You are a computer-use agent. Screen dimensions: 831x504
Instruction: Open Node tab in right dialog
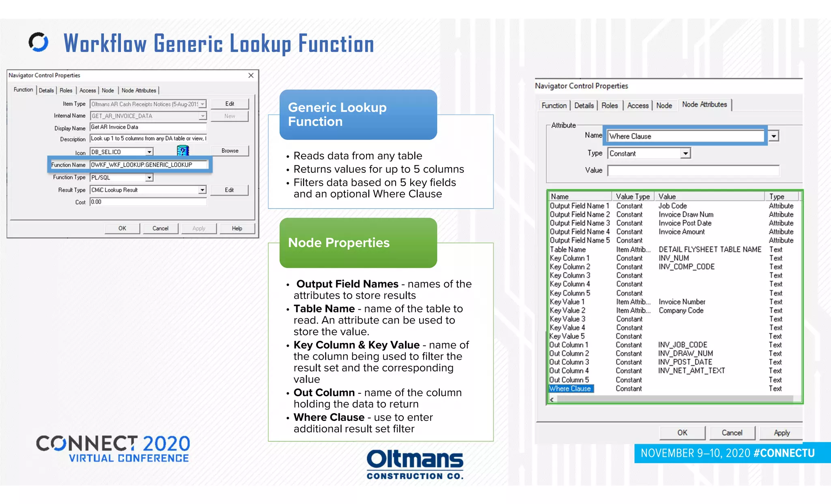coord(664,105)
